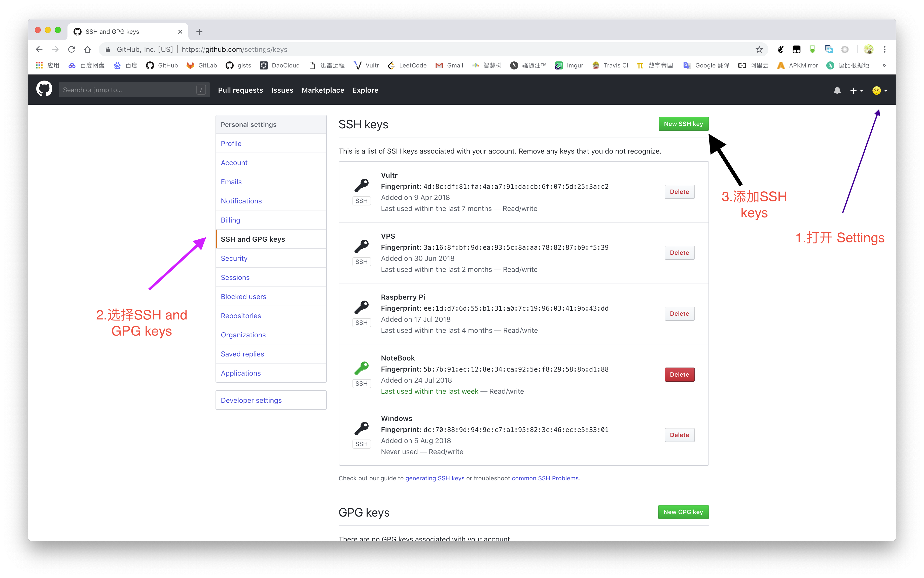Viewport: 924px width, 578px height.
Task: Open the Vultr bookmark
Action: pos(366,65)
